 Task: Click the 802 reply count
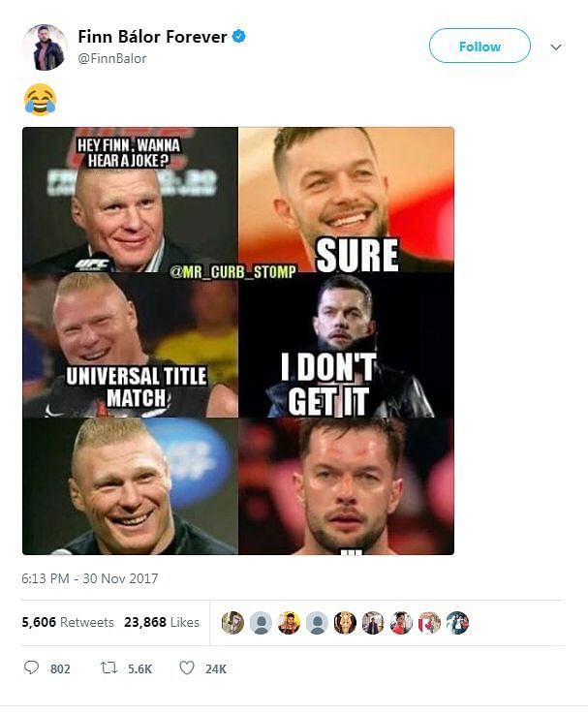click(x=60, y=668)
